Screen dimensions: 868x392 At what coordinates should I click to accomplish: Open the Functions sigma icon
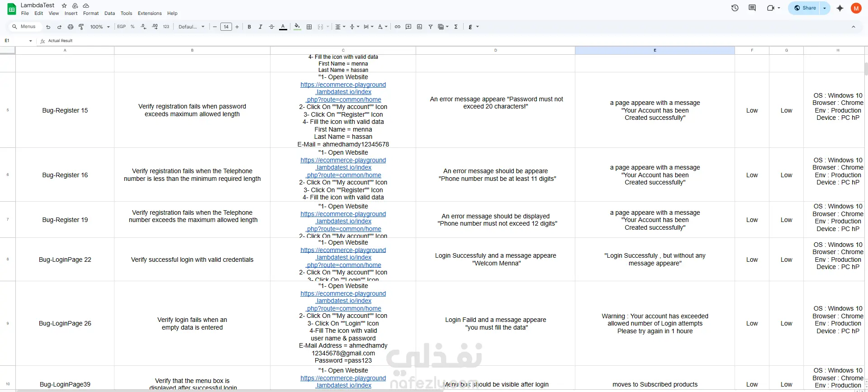[456, 27]
